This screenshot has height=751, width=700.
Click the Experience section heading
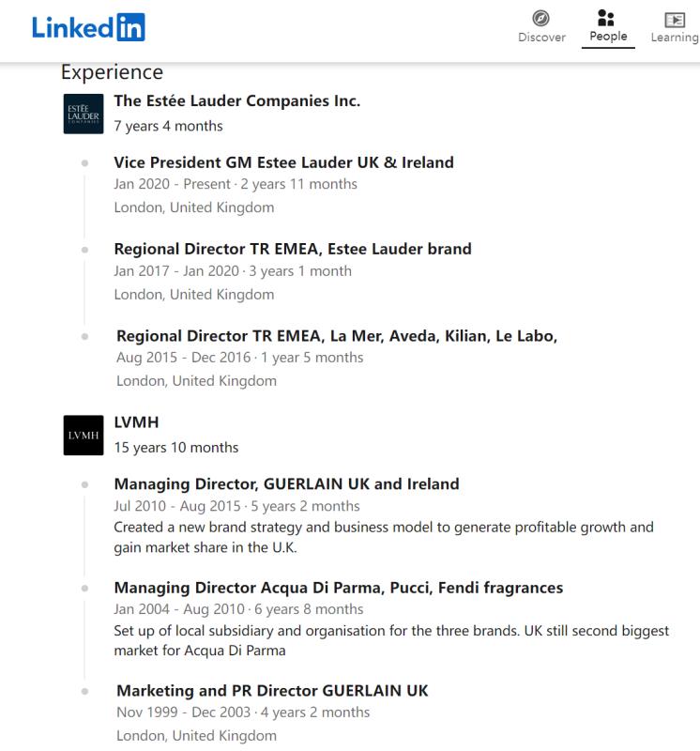(112, 72)
